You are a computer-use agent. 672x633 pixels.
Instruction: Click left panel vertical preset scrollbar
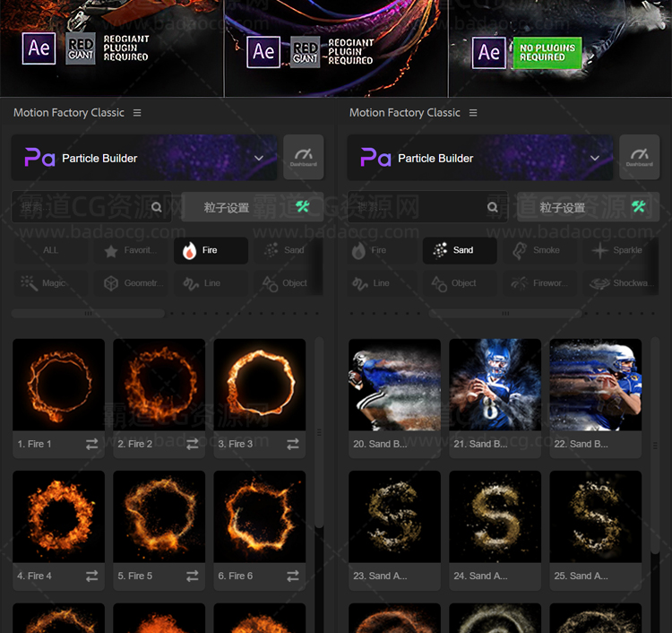(319, 432)
